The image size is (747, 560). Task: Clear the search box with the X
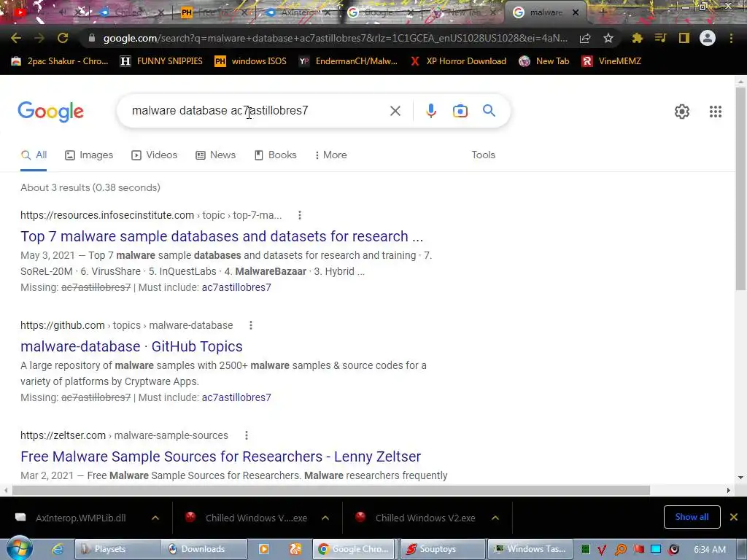(395, 111)
